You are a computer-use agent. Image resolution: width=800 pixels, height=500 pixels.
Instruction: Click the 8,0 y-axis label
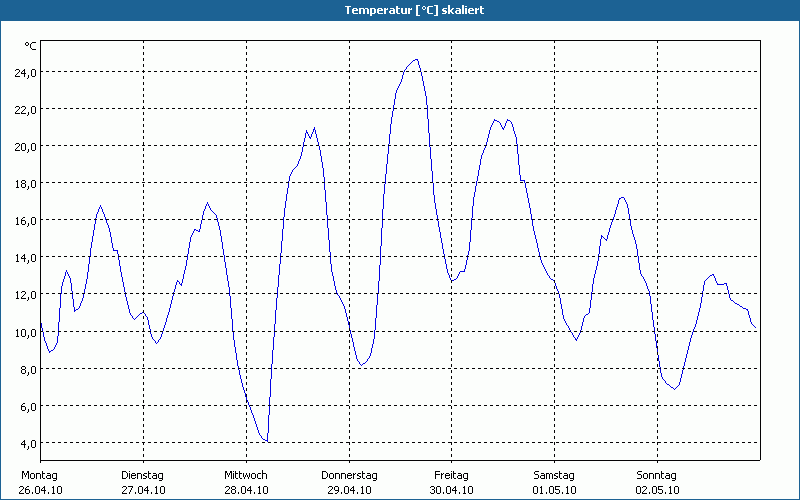pyautogui.click(x=28, y=369)
